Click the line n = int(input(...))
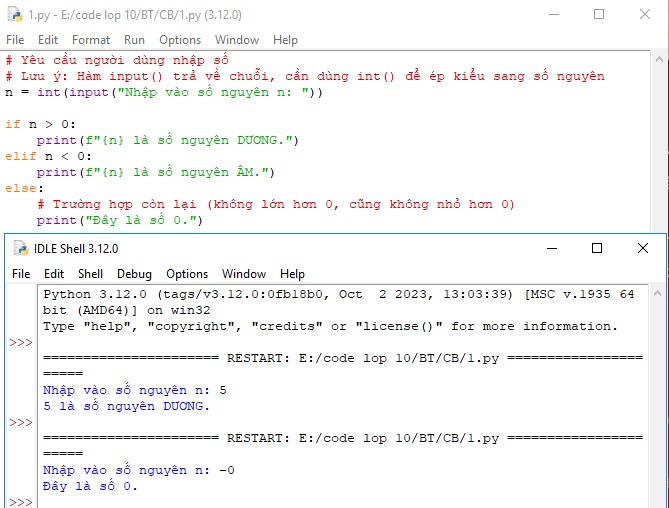This screenshot has width=669, height=508. [x=164, y=92]
